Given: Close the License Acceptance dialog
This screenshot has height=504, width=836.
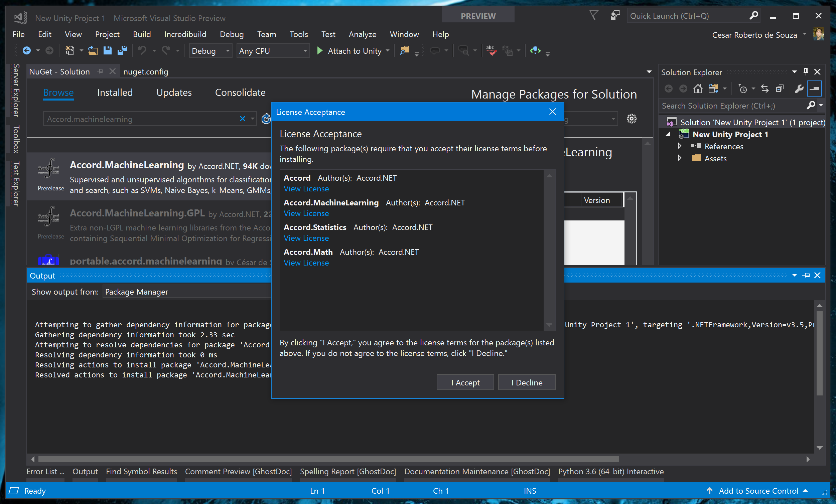Looking at the screenshot, I should click(x=552, y=112).
